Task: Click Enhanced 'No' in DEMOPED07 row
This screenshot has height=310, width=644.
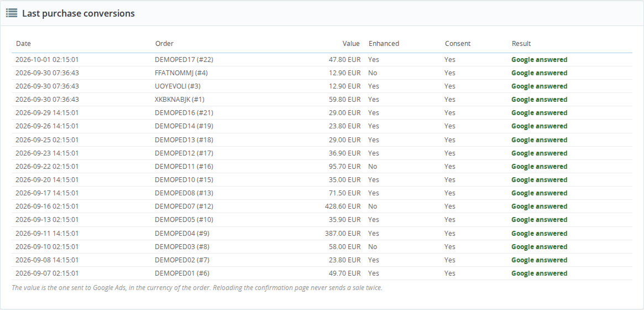Action: (x=373, y=206)
